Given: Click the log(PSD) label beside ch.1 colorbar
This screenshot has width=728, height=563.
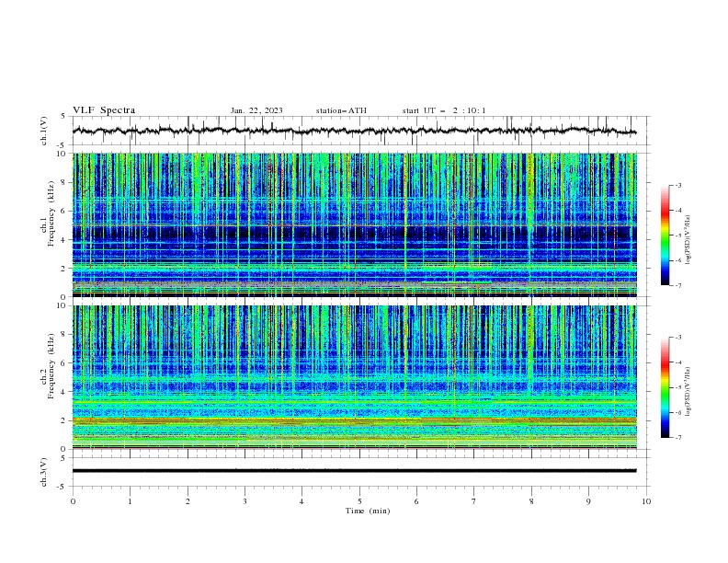Looking at the screenshot, I should click(688, 240).
